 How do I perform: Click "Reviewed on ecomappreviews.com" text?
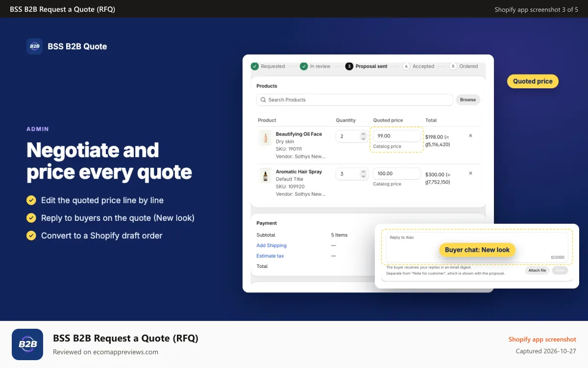[x=105, y=352]
